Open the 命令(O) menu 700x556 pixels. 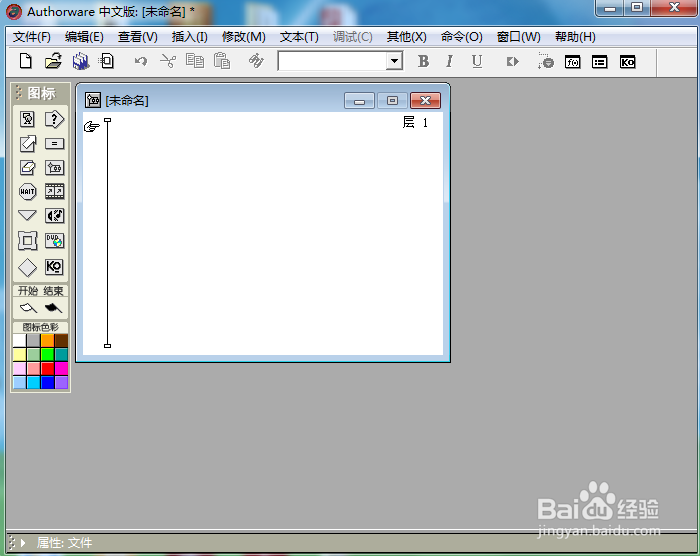coord(462,37)
